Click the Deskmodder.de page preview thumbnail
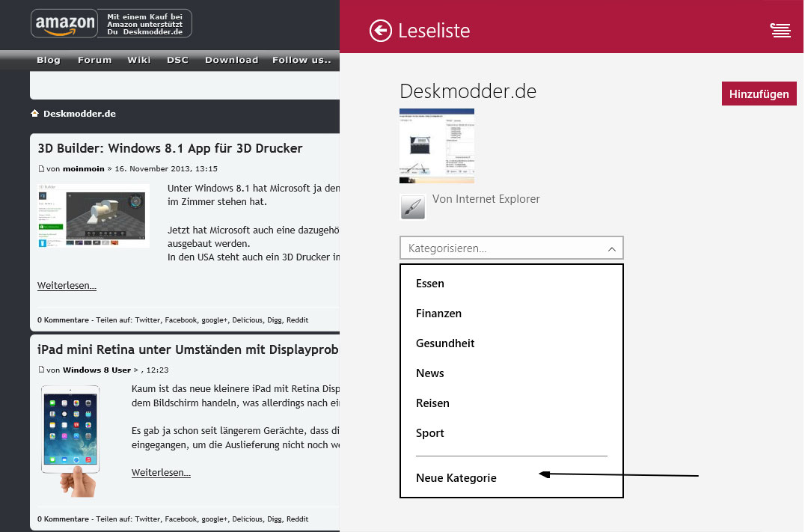 click(x=437, y=146)
